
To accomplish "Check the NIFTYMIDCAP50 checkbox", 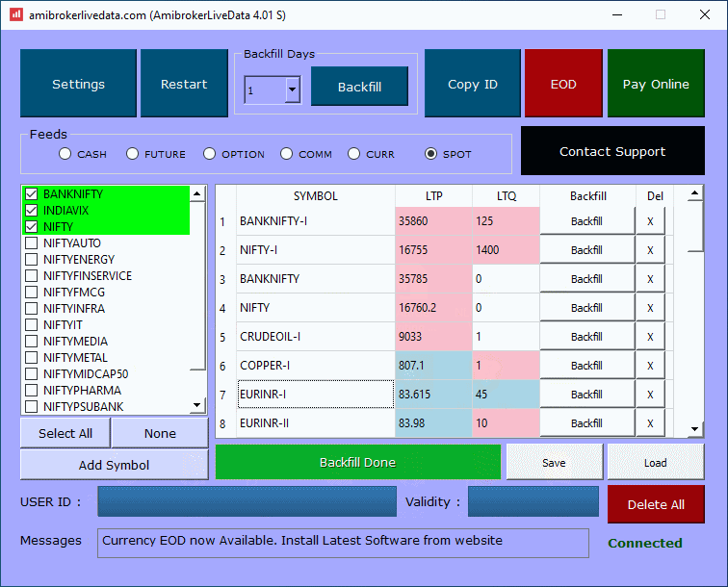I will click(31, 373).
